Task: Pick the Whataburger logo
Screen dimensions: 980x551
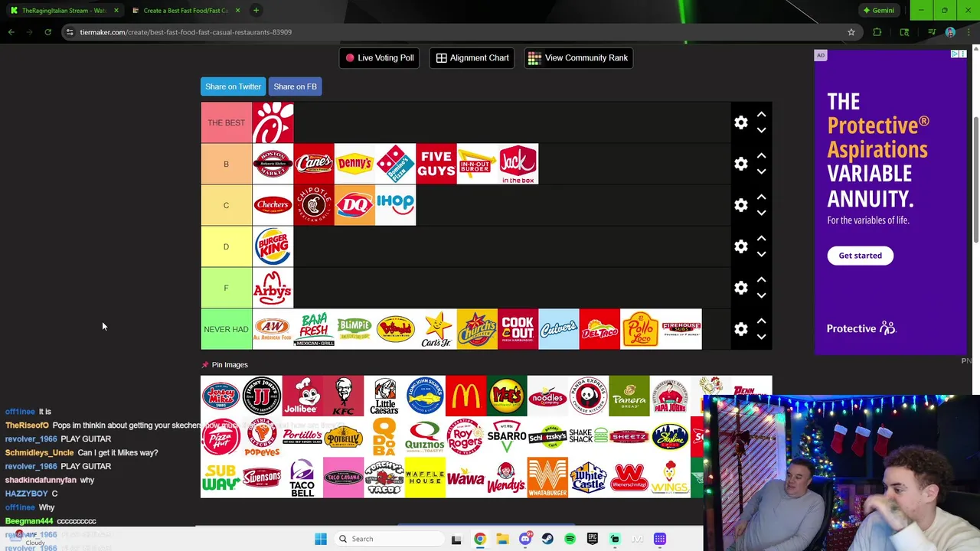Action: click(547, 478)
